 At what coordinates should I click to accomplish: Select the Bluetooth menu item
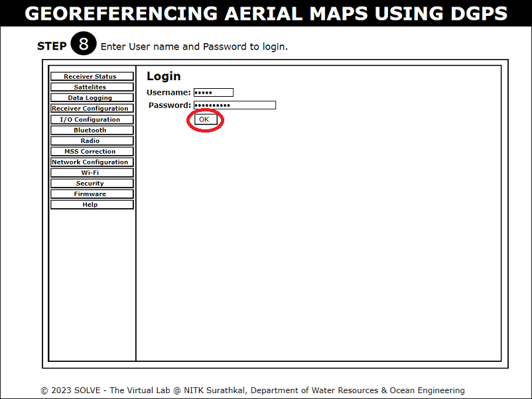(x=92, y=131)
